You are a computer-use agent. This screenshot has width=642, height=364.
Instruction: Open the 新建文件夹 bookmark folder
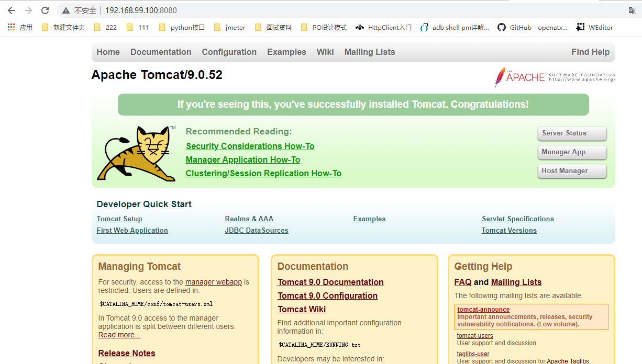(63, 28)
